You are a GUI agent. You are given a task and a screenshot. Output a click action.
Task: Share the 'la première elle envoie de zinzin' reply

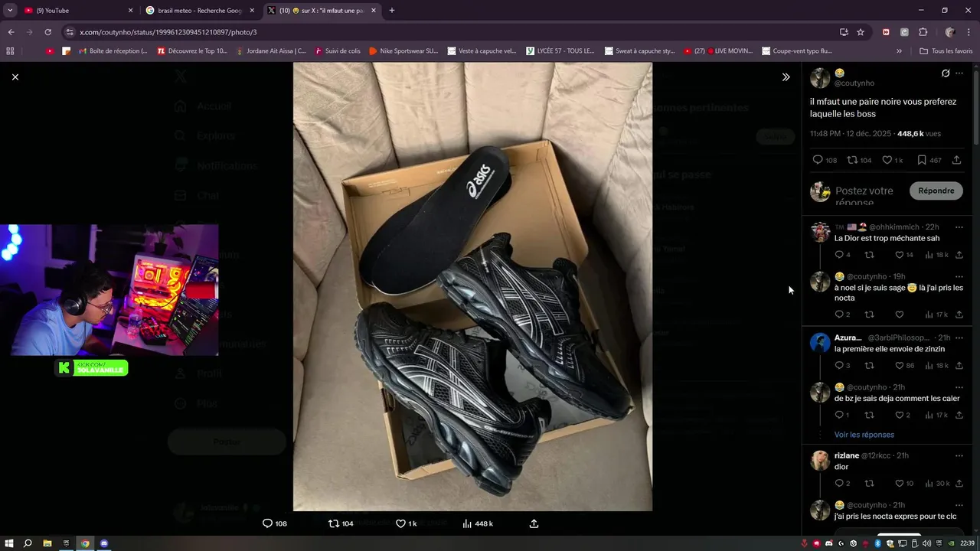click(959, 366)
